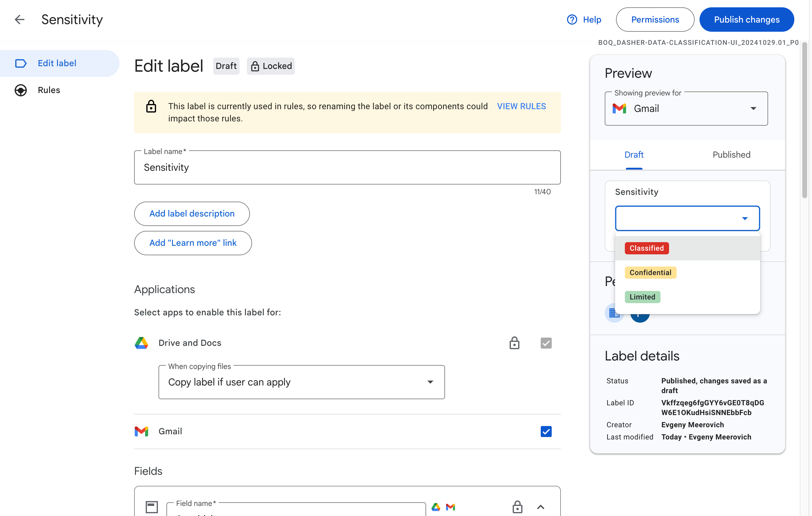Screen dimensions: 812x516
Task: Click the Drive and Docs app icon
Action: point(142,343)
